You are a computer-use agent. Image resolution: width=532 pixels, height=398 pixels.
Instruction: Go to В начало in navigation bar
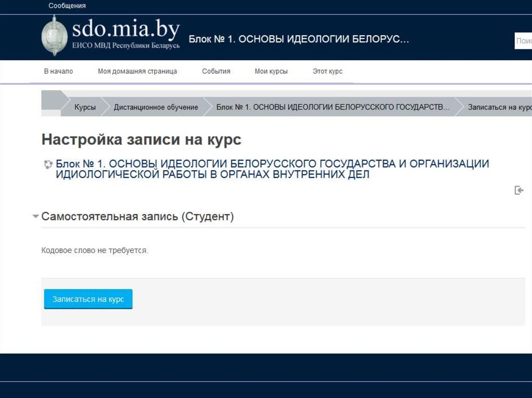click(x=58, y=72)
